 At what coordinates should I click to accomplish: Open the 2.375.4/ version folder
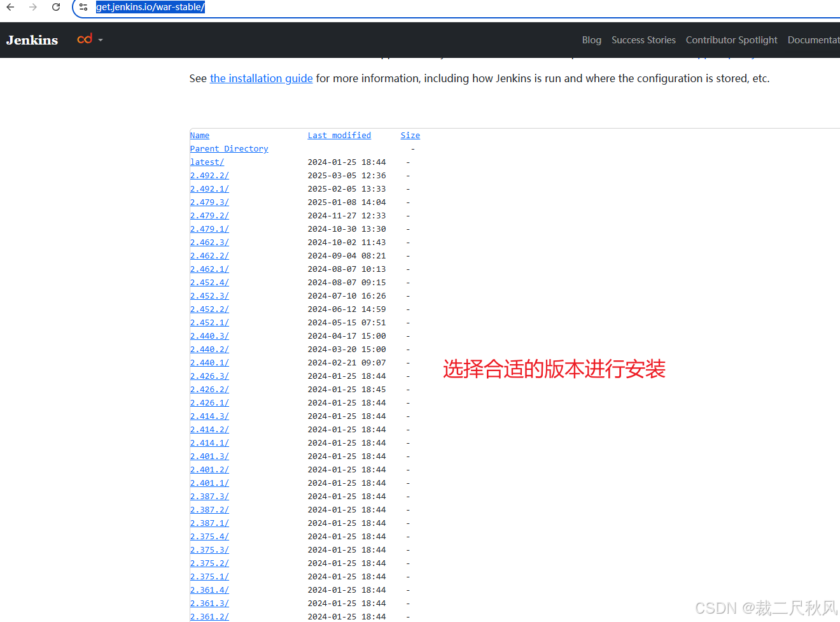pos(209,537)
